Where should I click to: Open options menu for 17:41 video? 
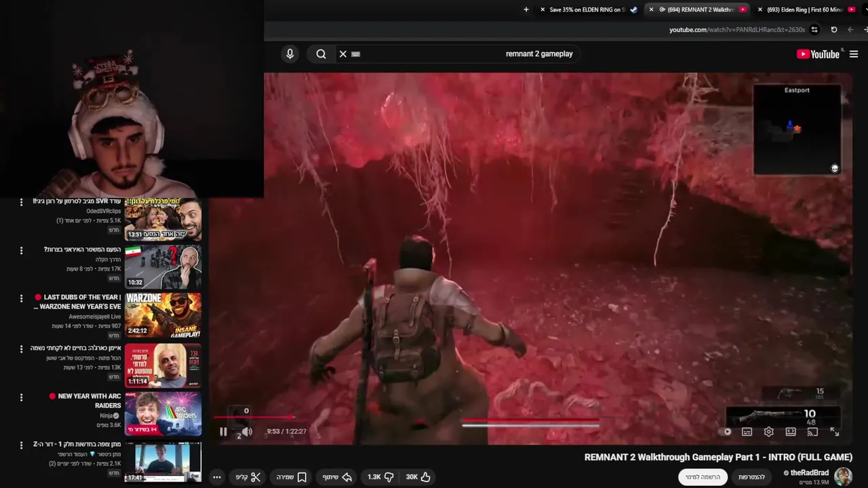coord(21,445)
